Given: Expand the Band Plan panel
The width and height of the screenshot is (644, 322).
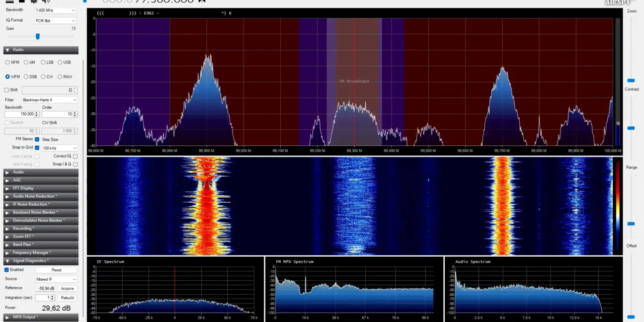Looking at the screenshot, I should click(x=41, y=245).
